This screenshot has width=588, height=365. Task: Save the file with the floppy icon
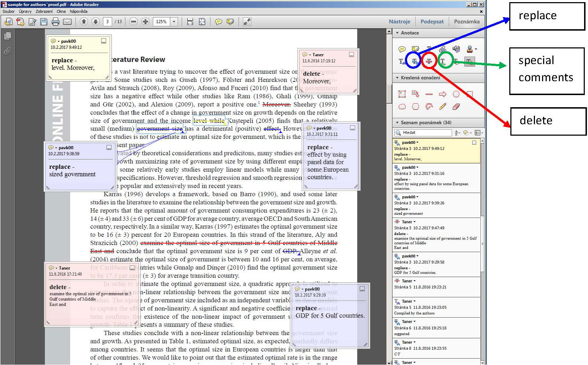(x=44, y=22)
